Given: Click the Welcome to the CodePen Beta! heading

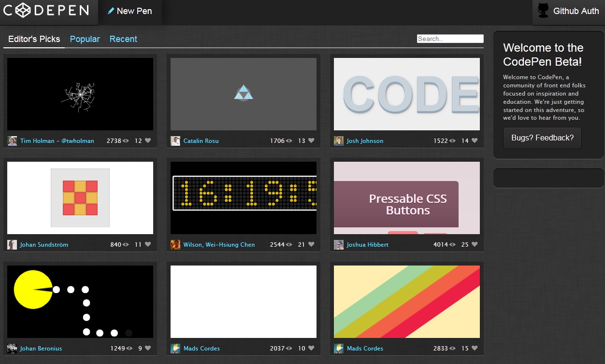Looking at the screenshot, I should tap(543, 55).
